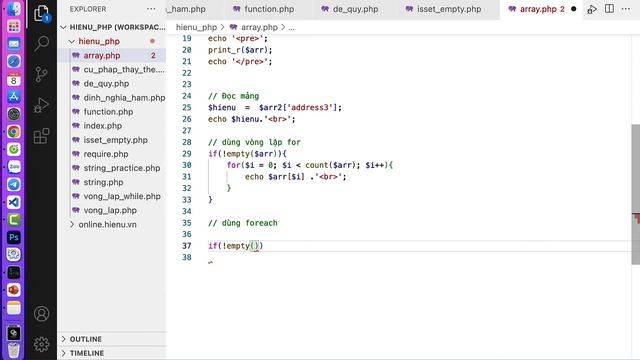Open breadcrumb ellipsis after array.php
640x360 pixels.
tap(291, 27)
